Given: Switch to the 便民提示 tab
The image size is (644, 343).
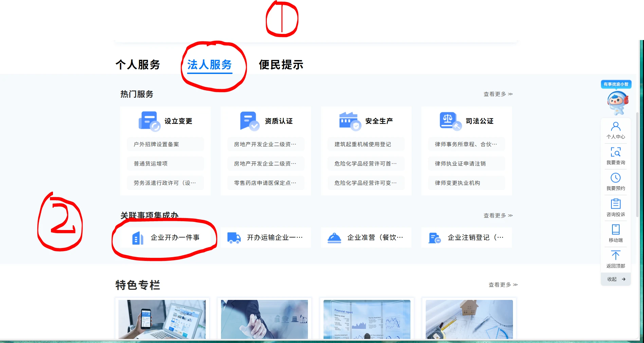Looking at the screenshot, I should [x=281, y=64].
